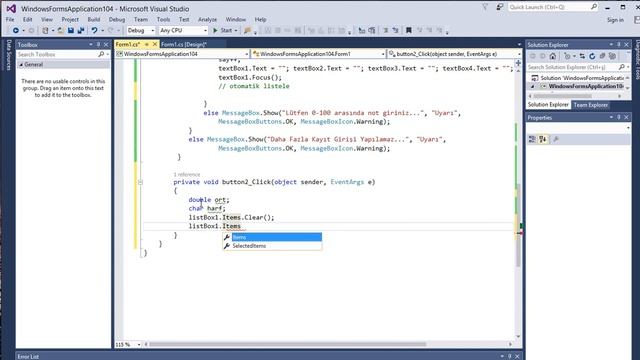The width and height of the screenshot is (640, 360).
Task: Click the Categorized view icon in Properties
Action: (x=532, y=140)
